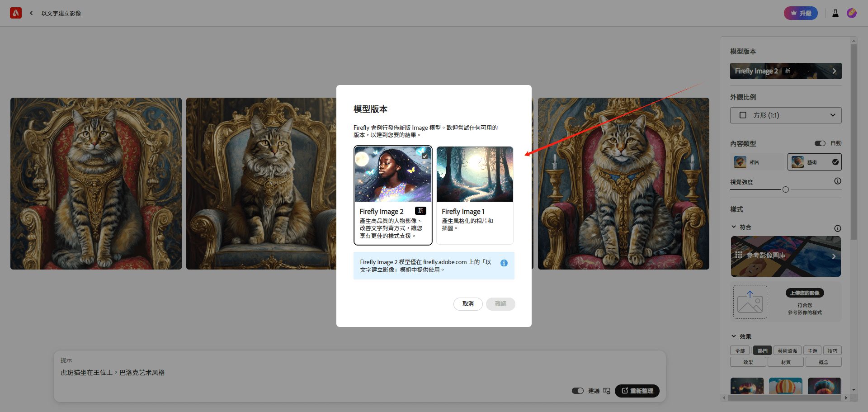Open the 方形 (1:1) aspect ratio dropdown
This screenshot has width=868, height=412.
[x=786, y=115]
